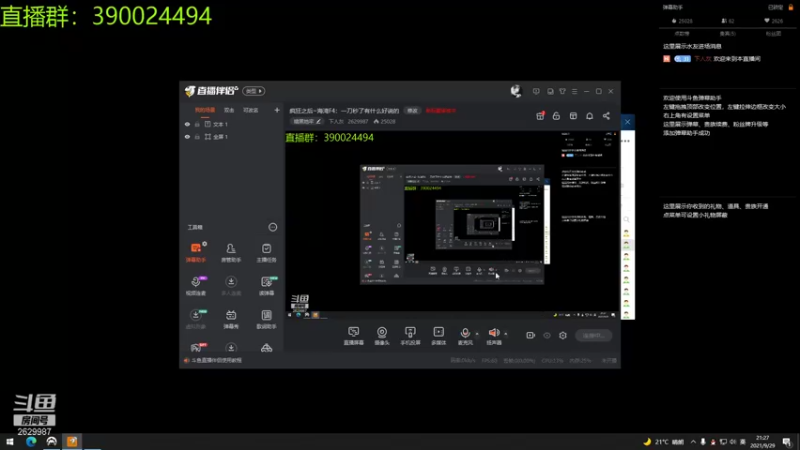Click search icon in white side strip
This screenshot has width=800, height=450.
click(627, 219)
